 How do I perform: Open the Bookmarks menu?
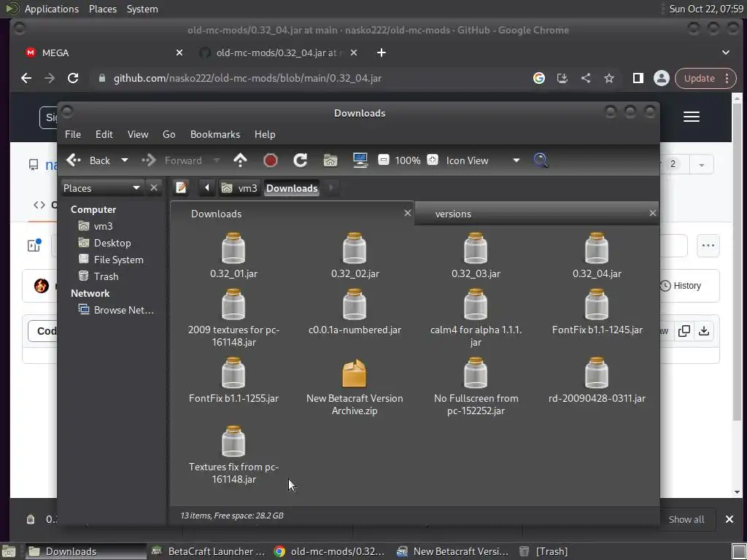pyautogui.click(x=215, y=134)
